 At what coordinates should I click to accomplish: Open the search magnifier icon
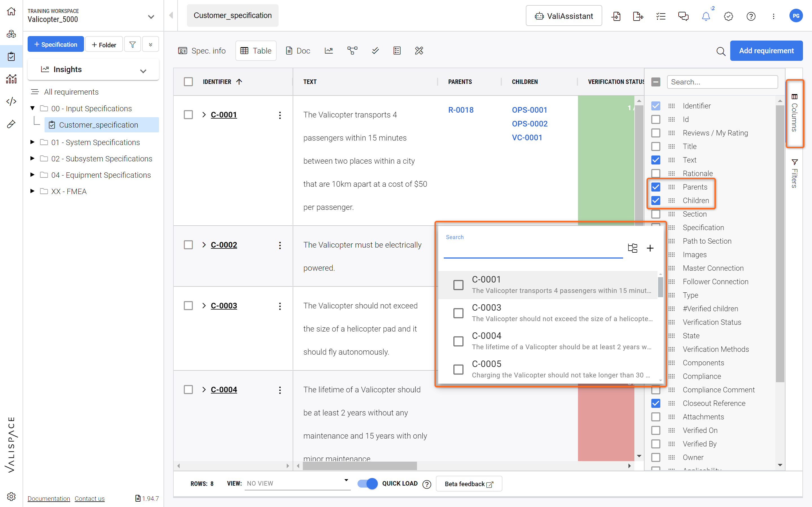(721, 51)
